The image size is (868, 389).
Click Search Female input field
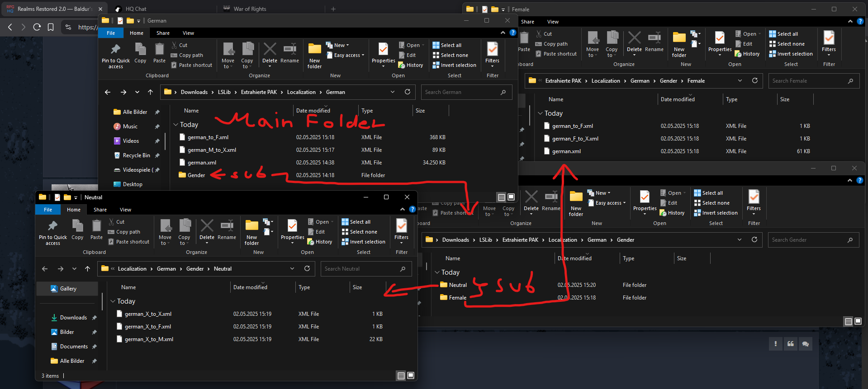pos(813,81)
